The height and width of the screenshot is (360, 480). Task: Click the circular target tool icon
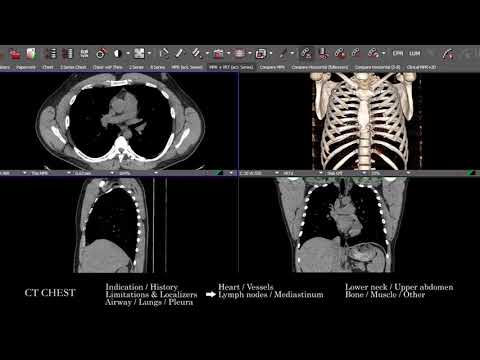click(101, 53)
